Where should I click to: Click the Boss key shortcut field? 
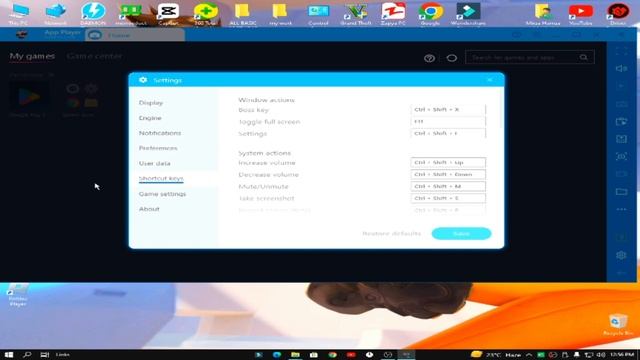[448, 109]
